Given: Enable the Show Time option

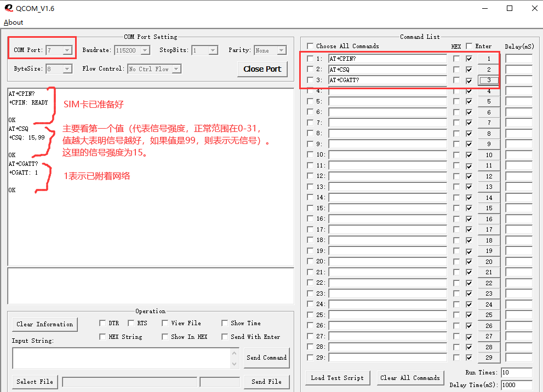Looking at the screenshot, I should [x=225, y=323].
